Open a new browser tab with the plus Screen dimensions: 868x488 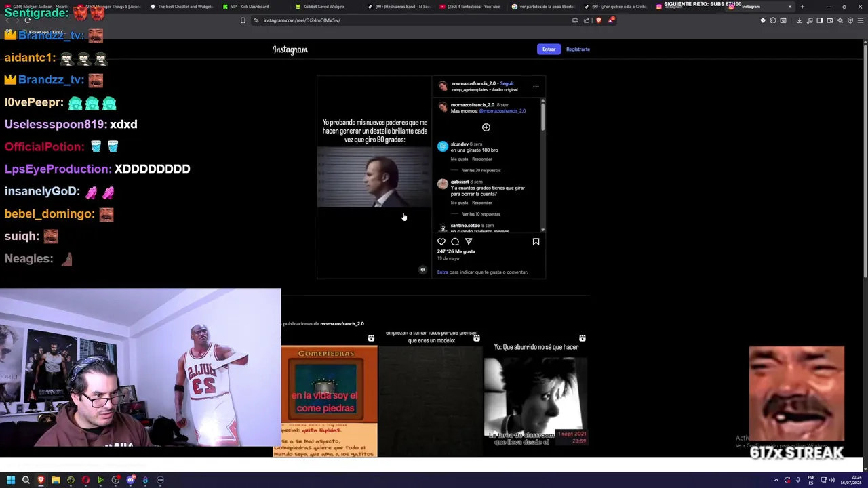coord(802,7)
